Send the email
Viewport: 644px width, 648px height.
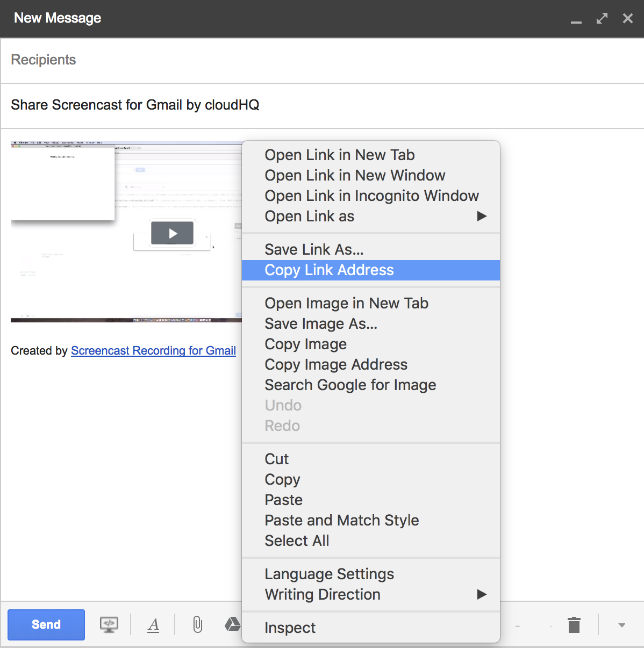[46, 624]
